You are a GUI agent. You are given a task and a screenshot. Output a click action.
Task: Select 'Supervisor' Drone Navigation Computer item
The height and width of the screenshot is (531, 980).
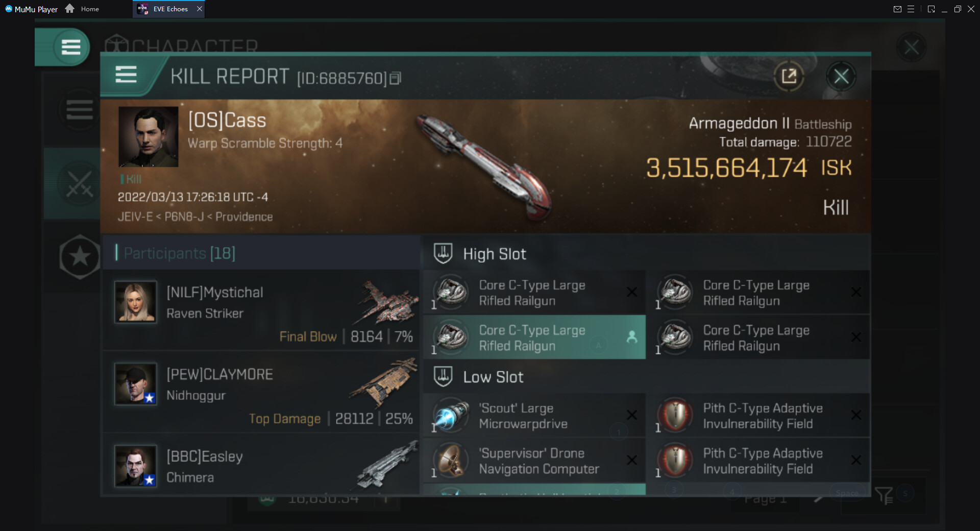(x=534, y=461)
